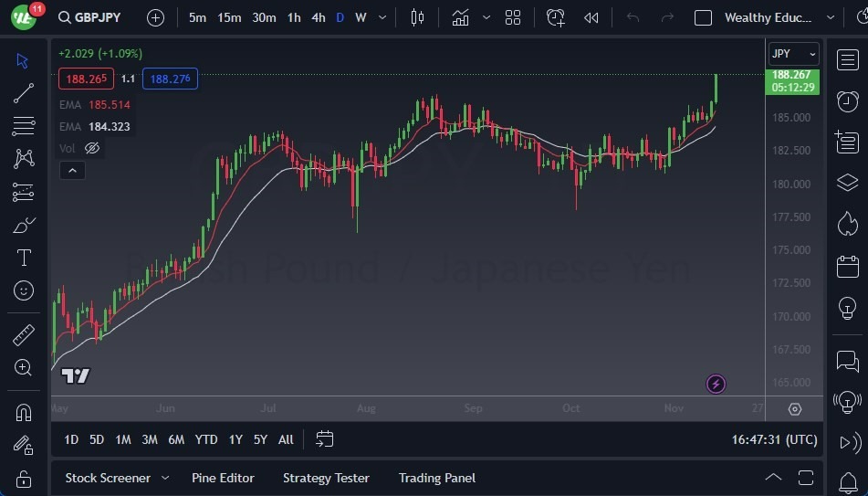Open the chat messages panel
This screenshot has height=496, width=868.
(x=848, y=362)
